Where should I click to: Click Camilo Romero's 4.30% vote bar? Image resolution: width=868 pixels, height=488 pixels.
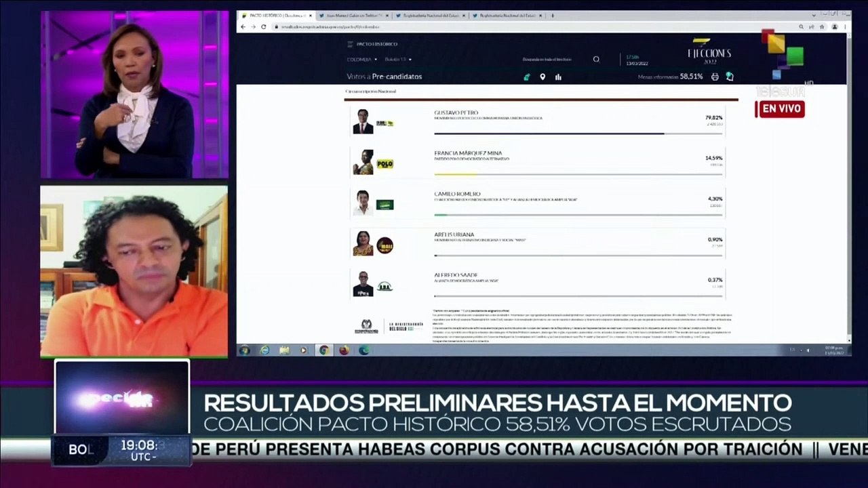(578, 215)
